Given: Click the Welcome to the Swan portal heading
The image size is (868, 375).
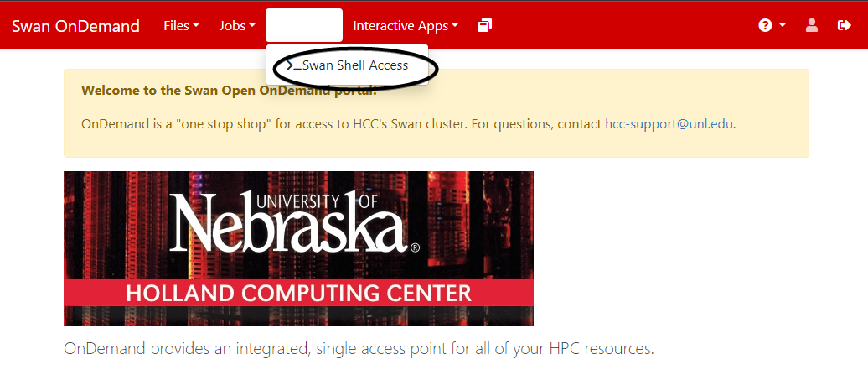Looking at the screenshot, I should click(229, 90).
